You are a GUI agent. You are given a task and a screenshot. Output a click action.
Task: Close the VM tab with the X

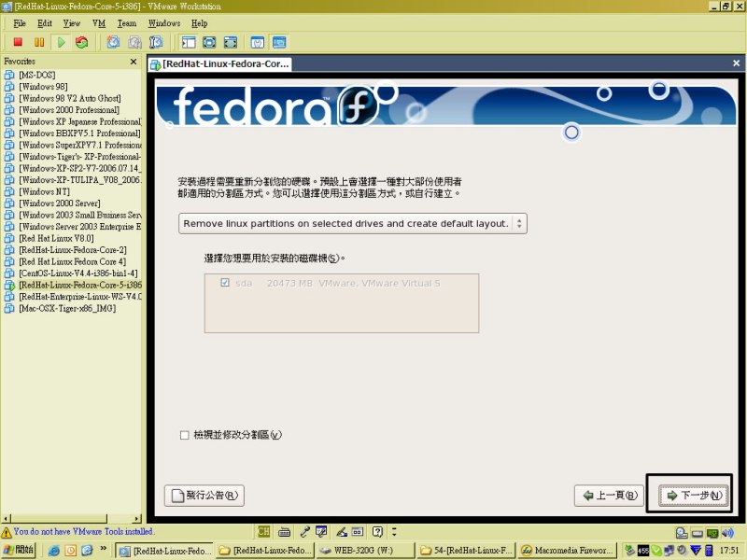point(736,63)
